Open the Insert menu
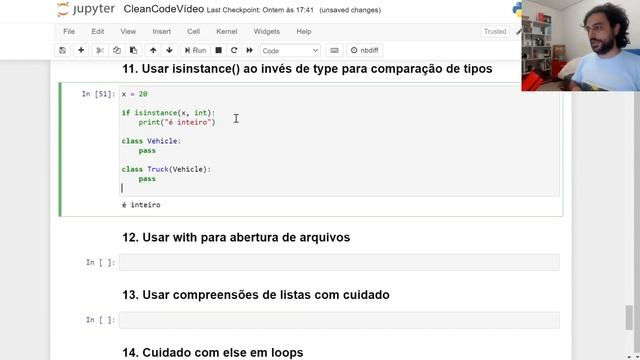This screenshot has width=640, height=360. click(162, 31)
